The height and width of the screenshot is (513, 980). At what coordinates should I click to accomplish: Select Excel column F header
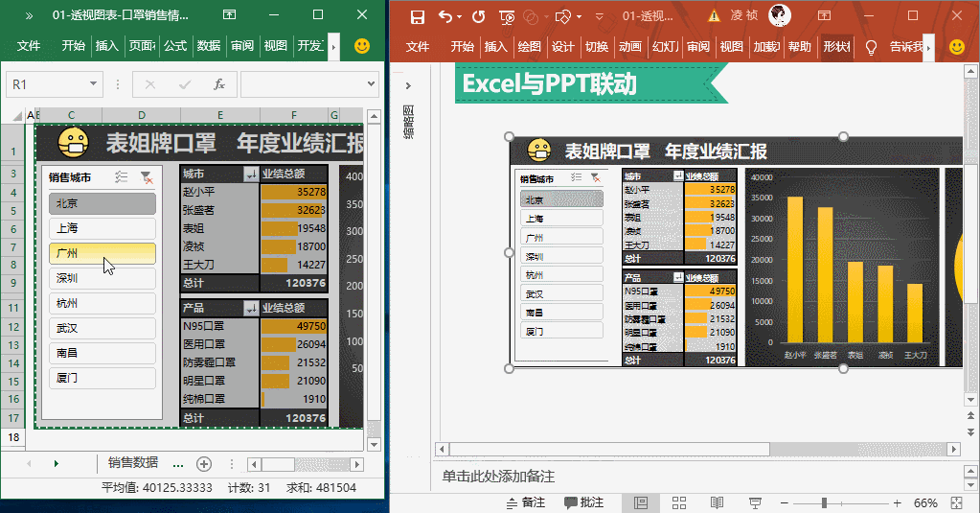click(x=294, y=115)
